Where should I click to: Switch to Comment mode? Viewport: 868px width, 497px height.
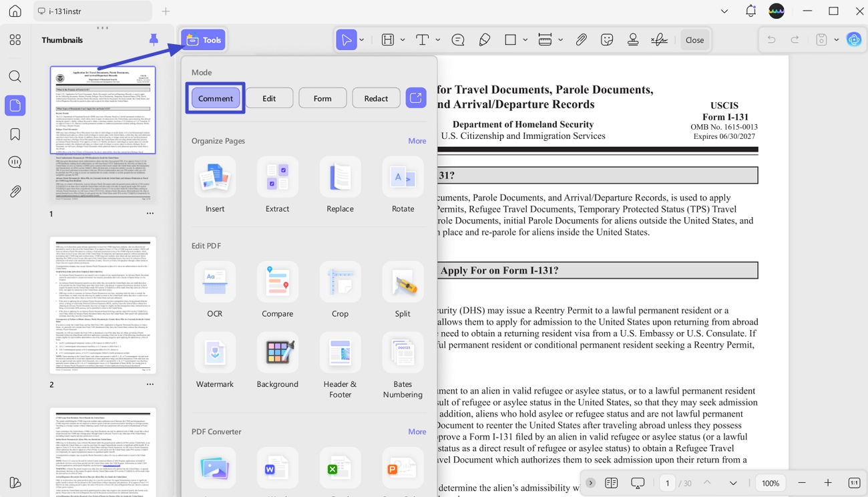(215, 98)
